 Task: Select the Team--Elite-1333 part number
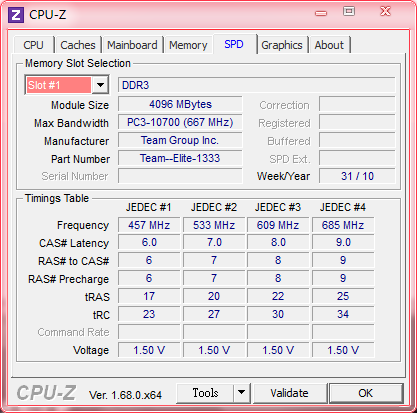(x=180, y=158)
